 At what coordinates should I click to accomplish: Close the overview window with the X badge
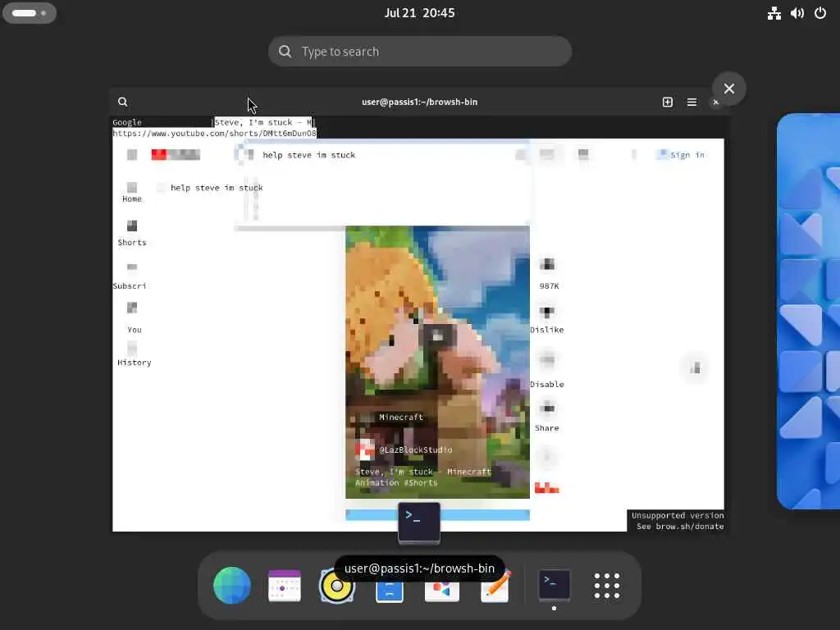728,89
